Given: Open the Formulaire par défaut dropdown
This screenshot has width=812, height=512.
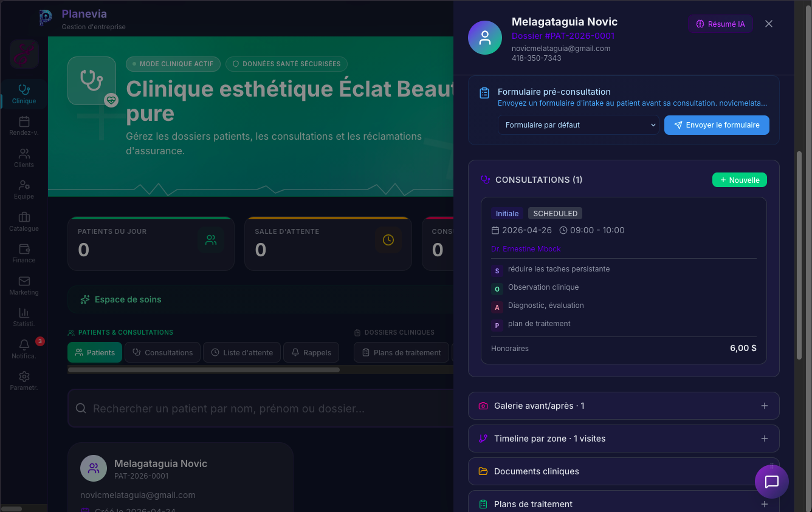Looking at the screenshot, I should coord(579,125).
